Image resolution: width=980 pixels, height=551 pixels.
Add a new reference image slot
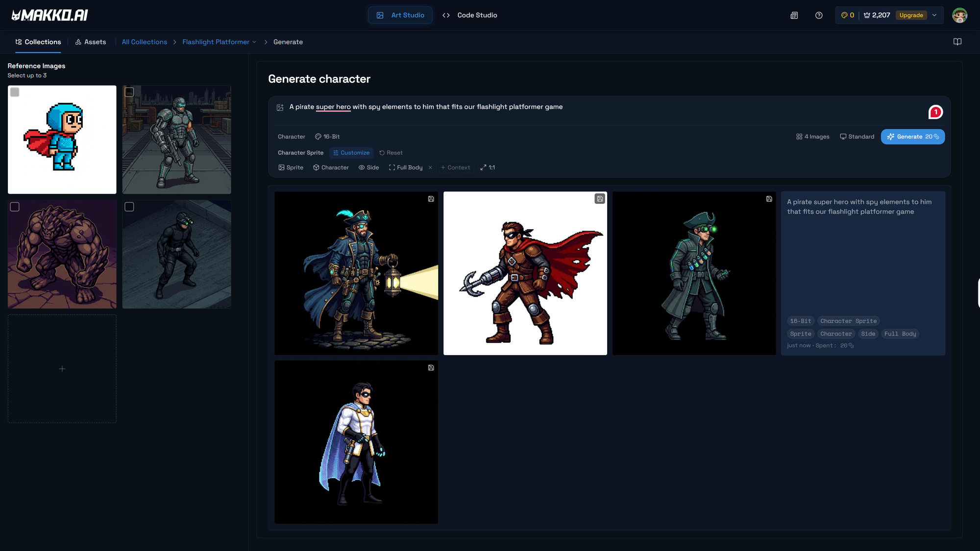(62, 369)
